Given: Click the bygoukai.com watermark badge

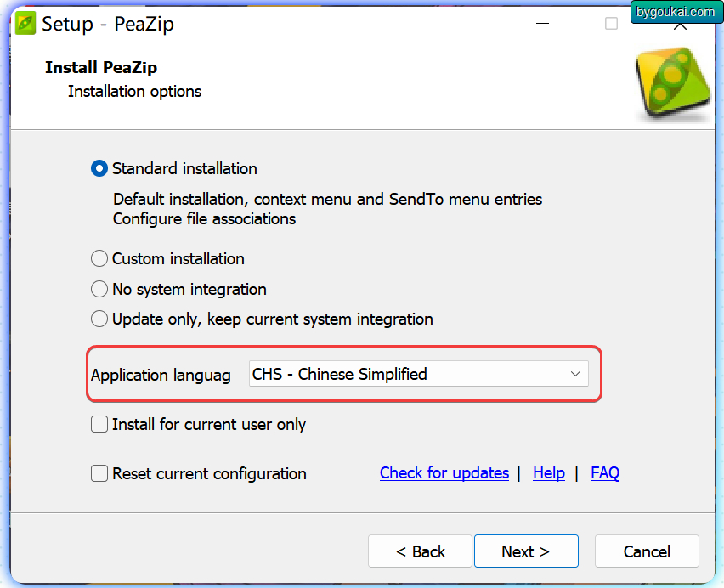Looking at the screenshot, I should [674, 12].
